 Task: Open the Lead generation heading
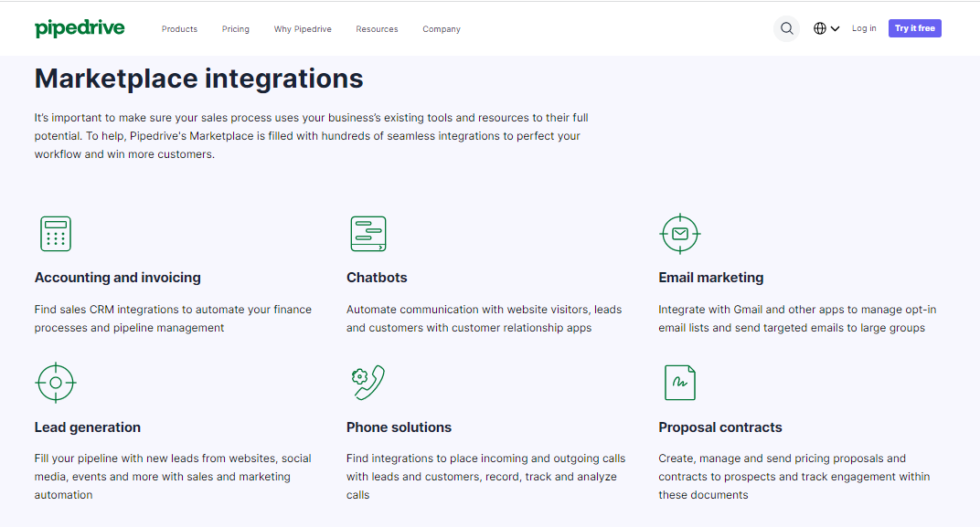click(x=88, y=427)
